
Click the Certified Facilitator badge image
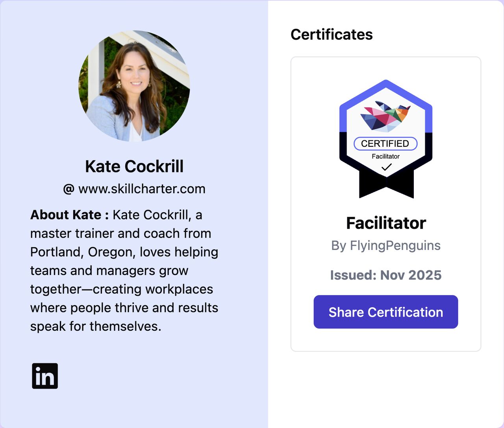point(386,139)
